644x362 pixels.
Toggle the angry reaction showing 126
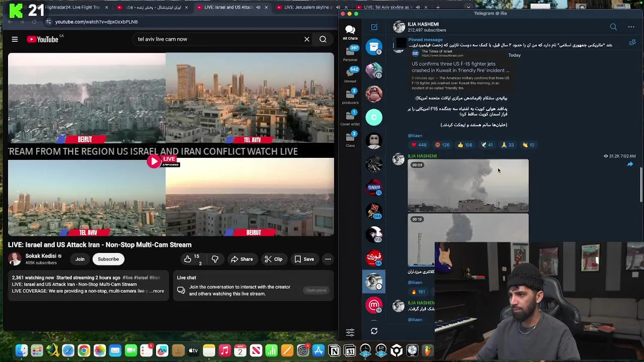tap(442, 145)
